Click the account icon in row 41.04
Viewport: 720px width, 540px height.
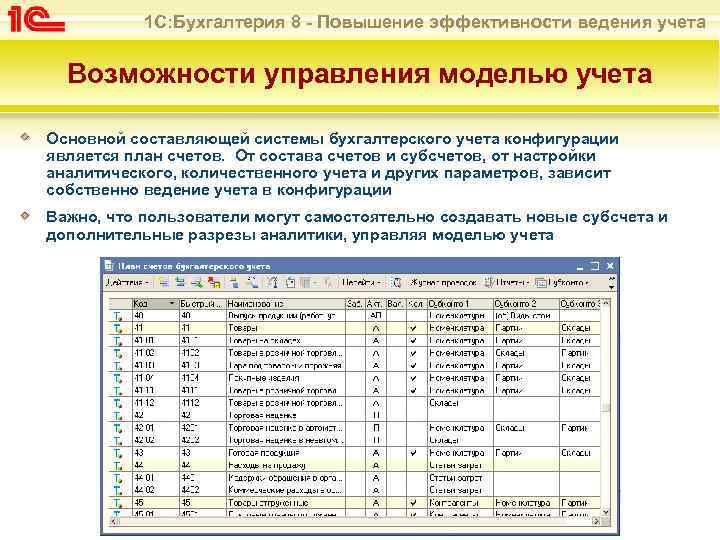click(118, 378)
